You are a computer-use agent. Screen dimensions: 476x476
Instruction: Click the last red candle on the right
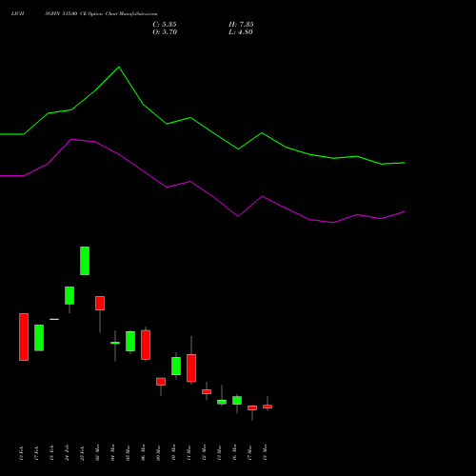[x=268, y=407]
